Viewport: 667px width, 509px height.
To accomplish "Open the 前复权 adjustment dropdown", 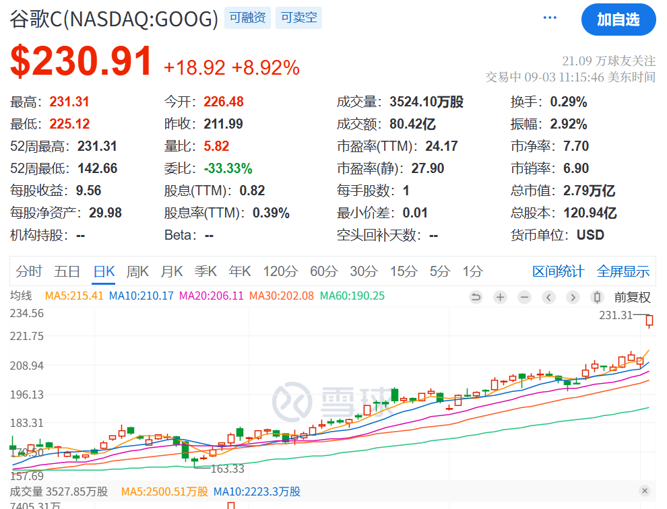I will (x=632, y=297).
